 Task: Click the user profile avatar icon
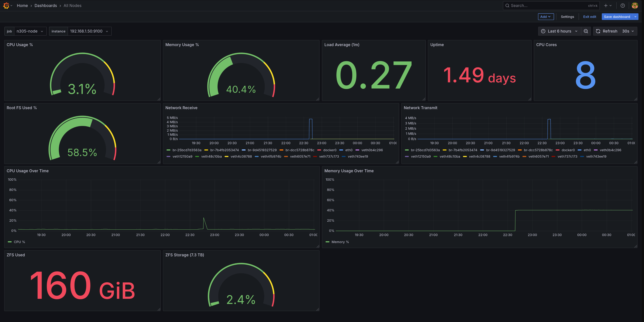click(635, 5)
